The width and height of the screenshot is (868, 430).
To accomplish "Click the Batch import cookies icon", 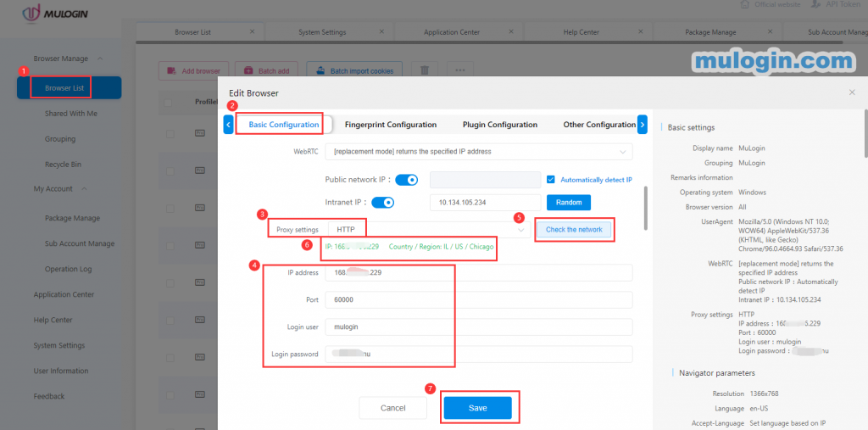I will click(320, 71).
